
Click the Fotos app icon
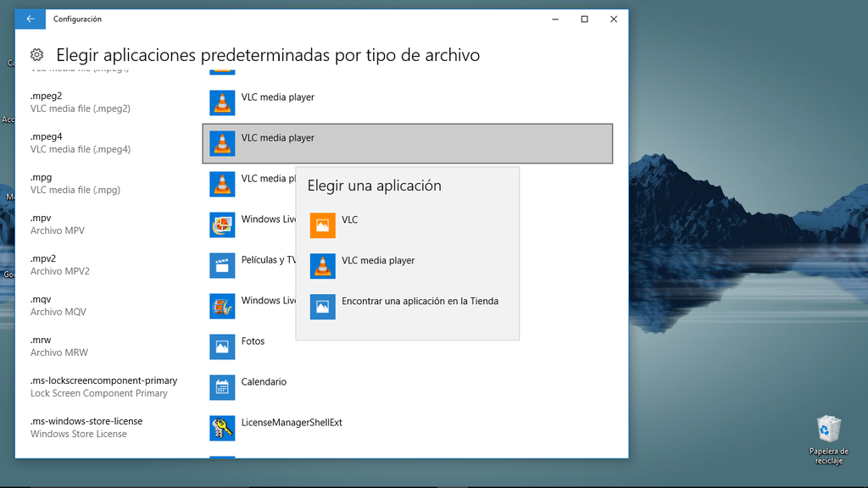point(222,347)
